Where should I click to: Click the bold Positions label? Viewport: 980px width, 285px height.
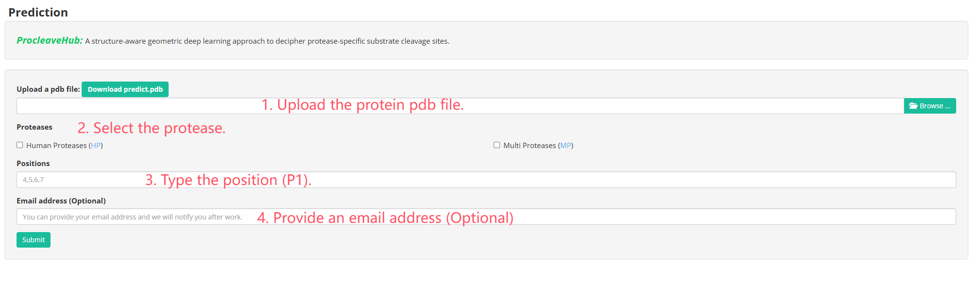click(x=33, y=164)
